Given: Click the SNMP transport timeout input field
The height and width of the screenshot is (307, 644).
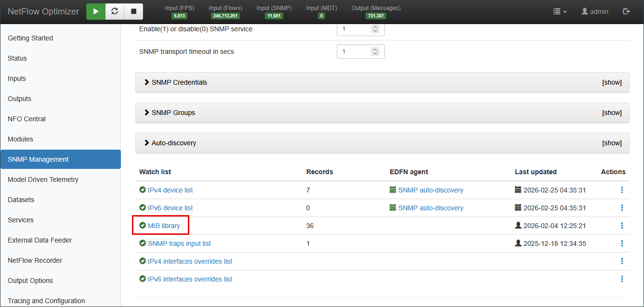Looking at the screenshot, I should pyautogui.click(x=354, y=51).
